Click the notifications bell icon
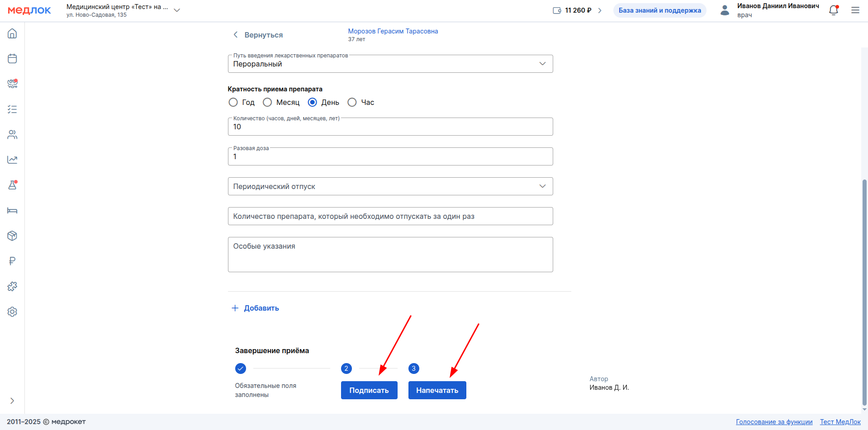868x430 pixels. coord(833,10)
